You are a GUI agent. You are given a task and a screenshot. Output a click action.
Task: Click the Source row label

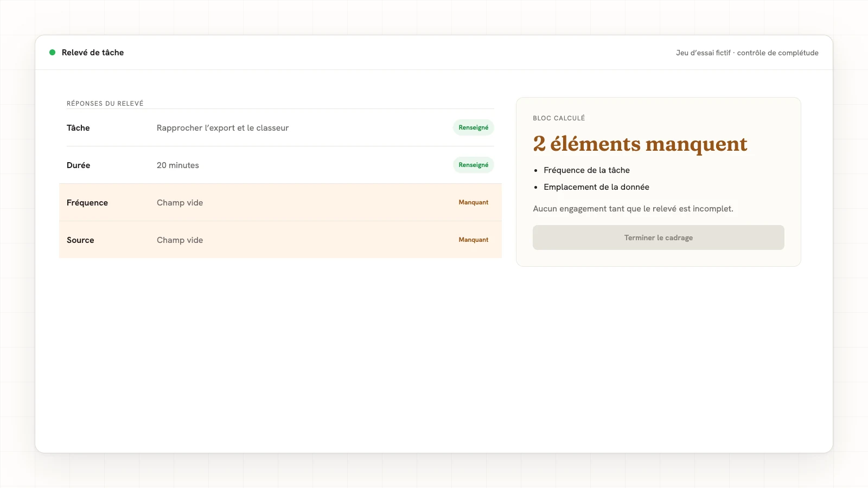point(80,240)
